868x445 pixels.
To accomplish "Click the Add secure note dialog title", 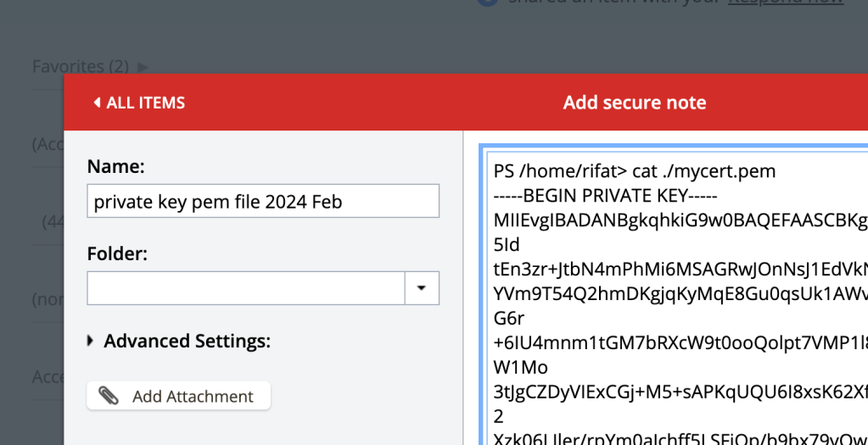I will [635, 103].
